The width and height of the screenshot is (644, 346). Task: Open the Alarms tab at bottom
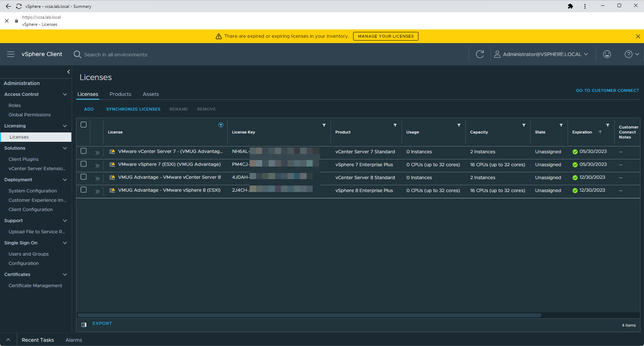(74, 340)
